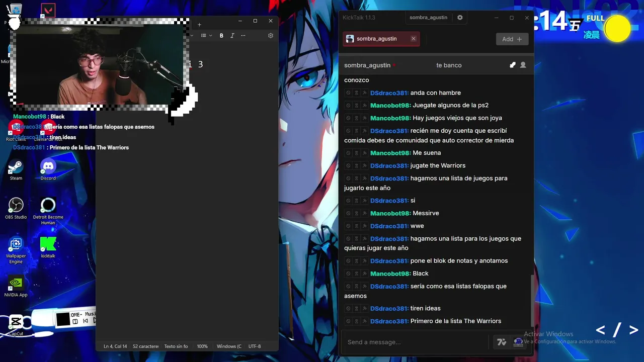
Task: Open the NVIDIA App desktop shortcut
Action: point(16,287)
